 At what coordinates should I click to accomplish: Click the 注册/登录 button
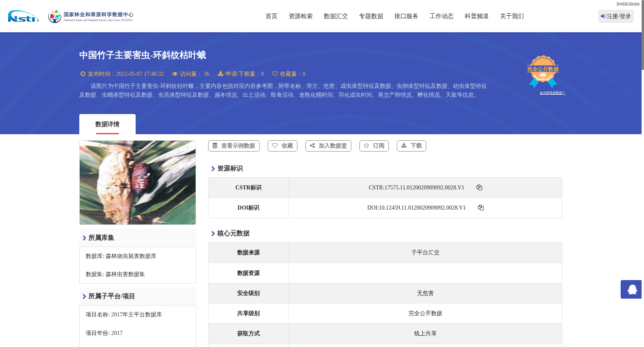click(x=616, y=16)
